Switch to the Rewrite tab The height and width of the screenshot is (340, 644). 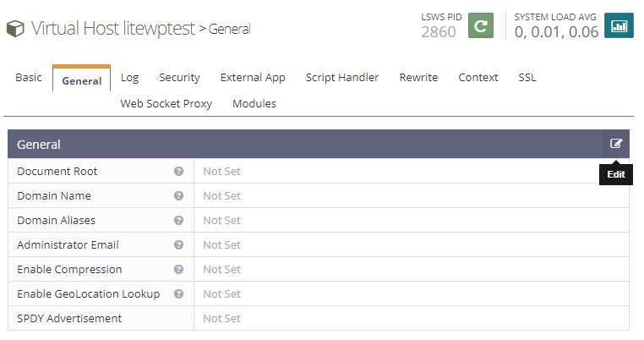(x=418, y=77)
